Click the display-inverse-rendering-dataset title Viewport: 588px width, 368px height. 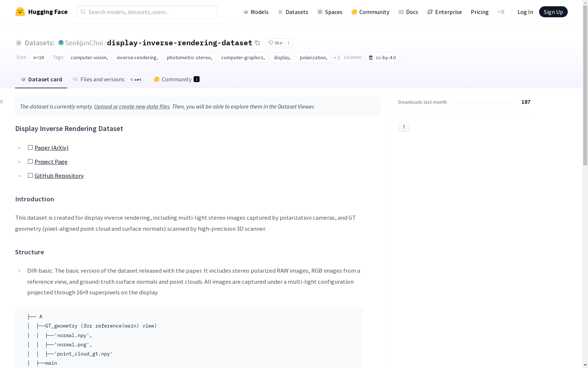[180, 43]
